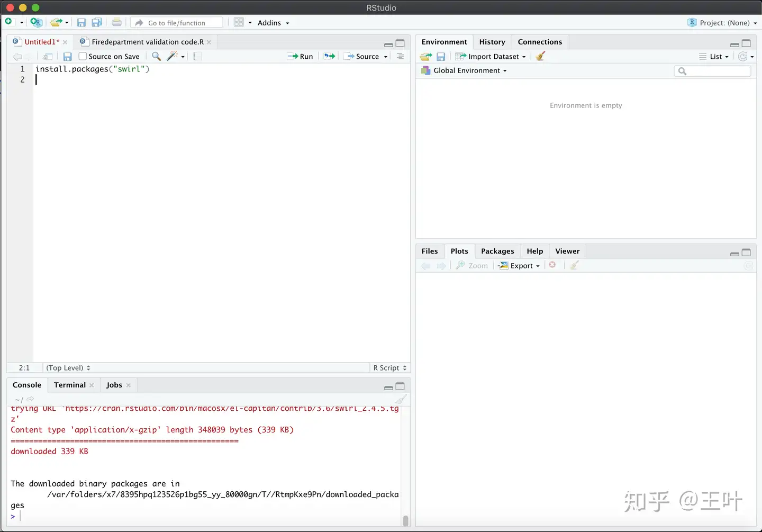Save script icon in editor toolbar
The image size is (762, 532).
tap(67, 57)
